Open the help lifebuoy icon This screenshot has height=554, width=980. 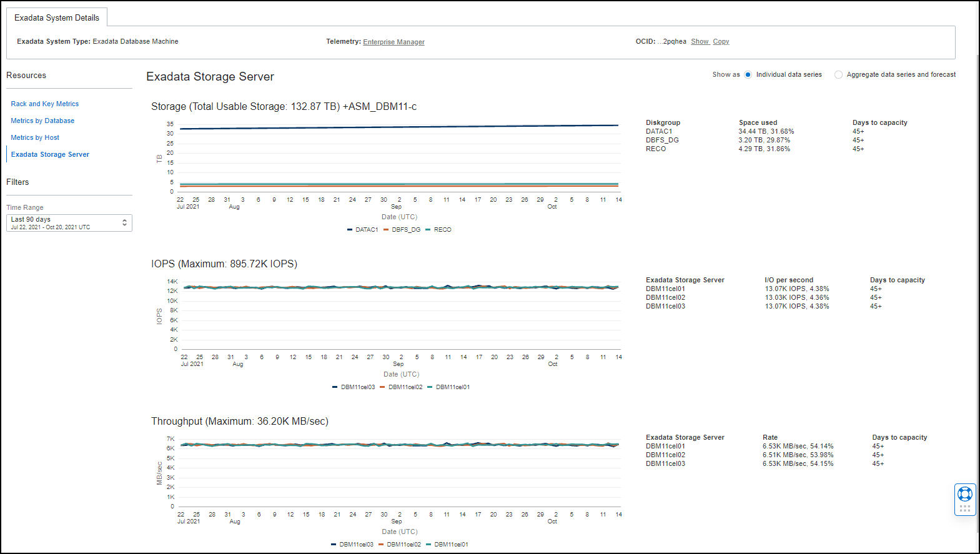point(965,494)
